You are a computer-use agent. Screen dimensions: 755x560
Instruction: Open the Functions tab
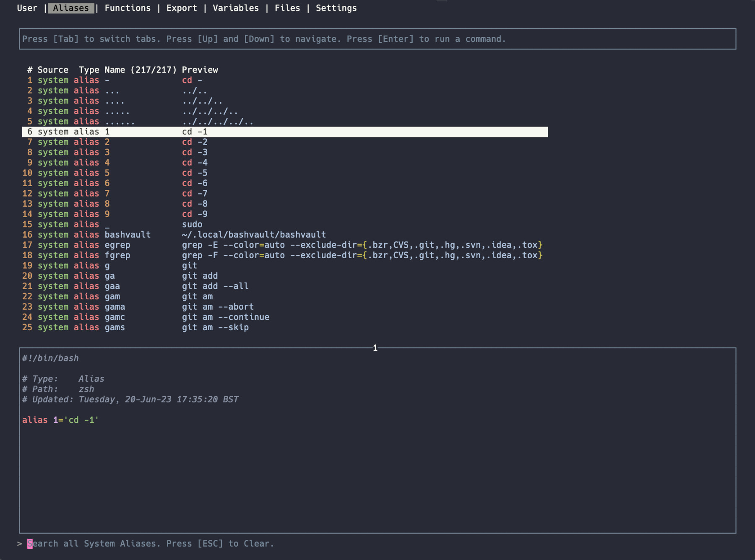[128, 8]
